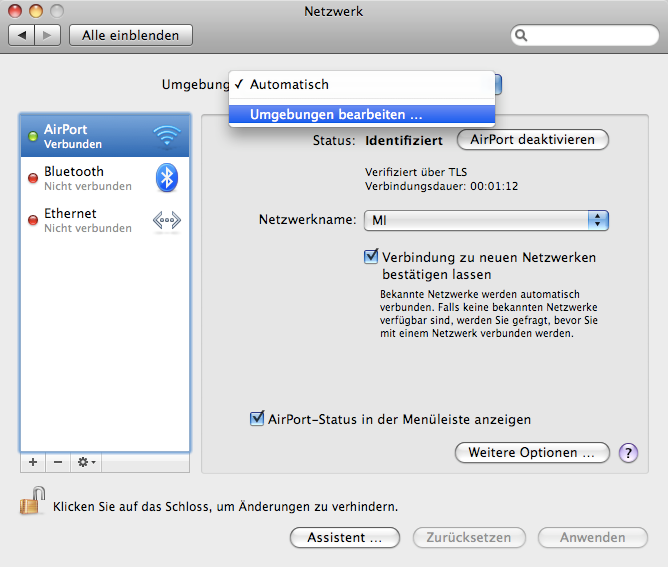Click the 'Netzwerkname:' label
The width and height of the screenshot is (668, 567).
pos(307,219)
